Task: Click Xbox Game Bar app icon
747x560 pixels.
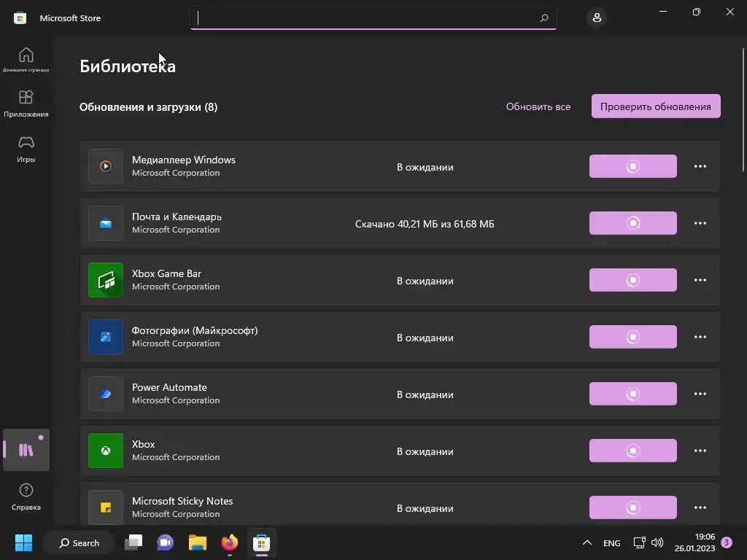Action: [106, 280]
